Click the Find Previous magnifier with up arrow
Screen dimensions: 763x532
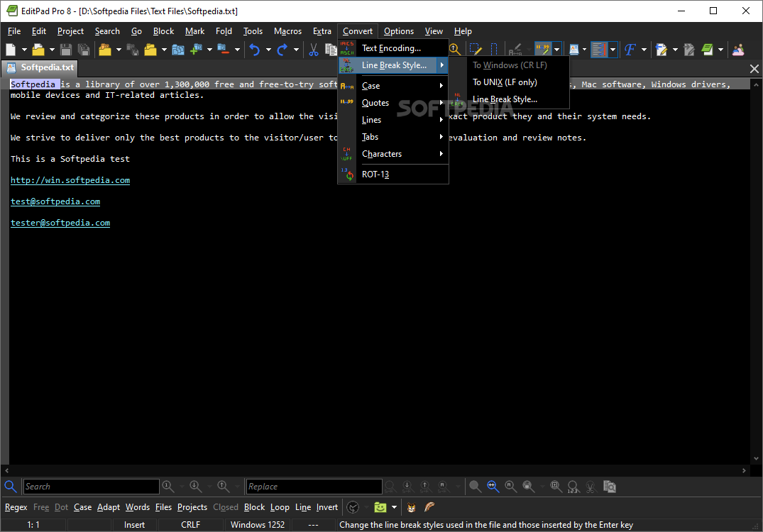[x=224, y=487]
